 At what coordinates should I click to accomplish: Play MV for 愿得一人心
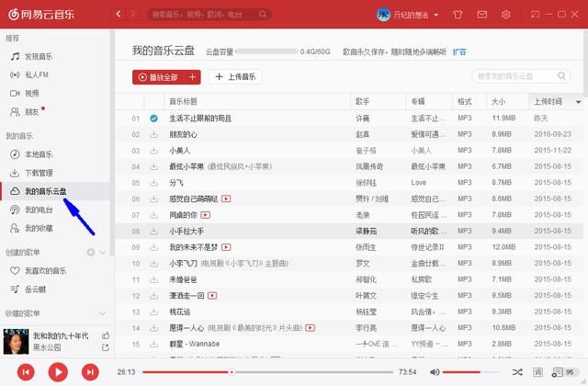click(x=310, y=328)
